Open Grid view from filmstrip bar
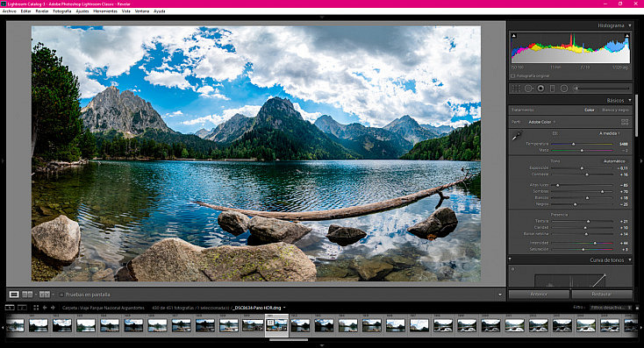The height and width of the screenshot is (348, 644). tap(36, 308)
